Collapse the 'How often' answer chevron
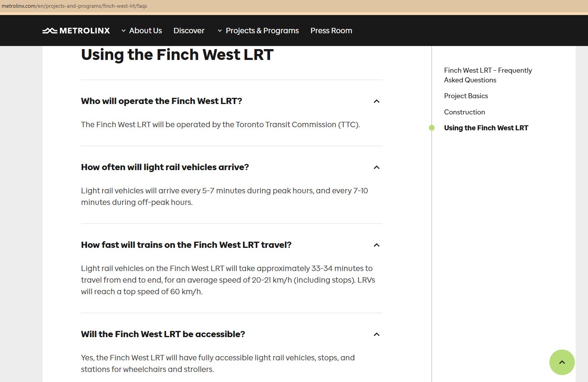Image resolution: width=588 pixels, height=382 pixels. pos(377,167)
